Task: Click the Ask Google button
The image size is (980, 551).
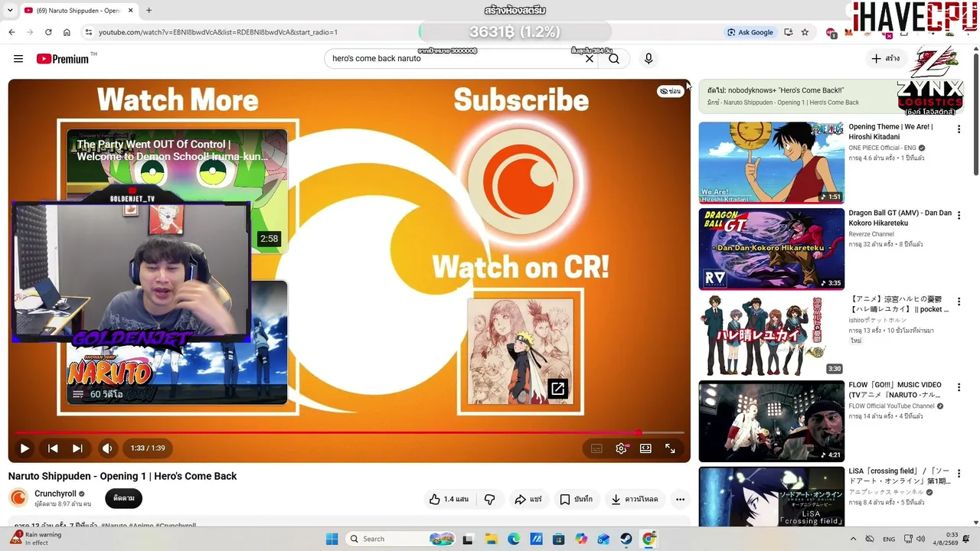Action: [750, 32]
